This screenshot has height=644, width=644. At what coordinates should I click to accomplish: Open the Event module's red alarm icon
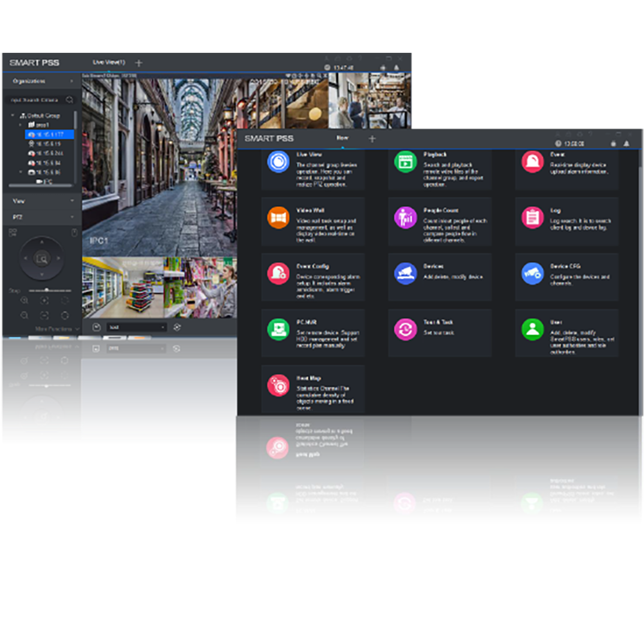point(533,162)
